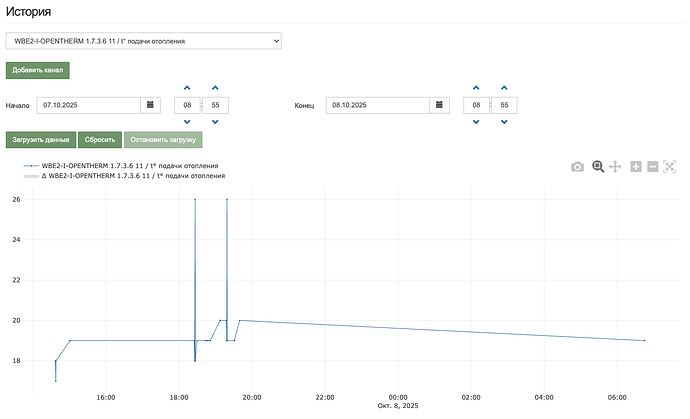The image size is (690, 419).
Task: Click the Autoscale icon on the chart
Action: [670, 167]
